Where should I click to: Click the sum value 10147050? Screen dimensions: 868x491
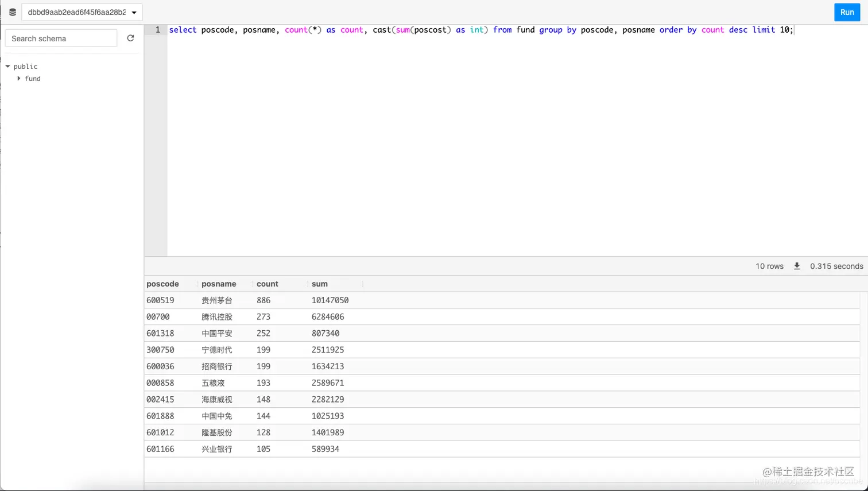(330, 300)
